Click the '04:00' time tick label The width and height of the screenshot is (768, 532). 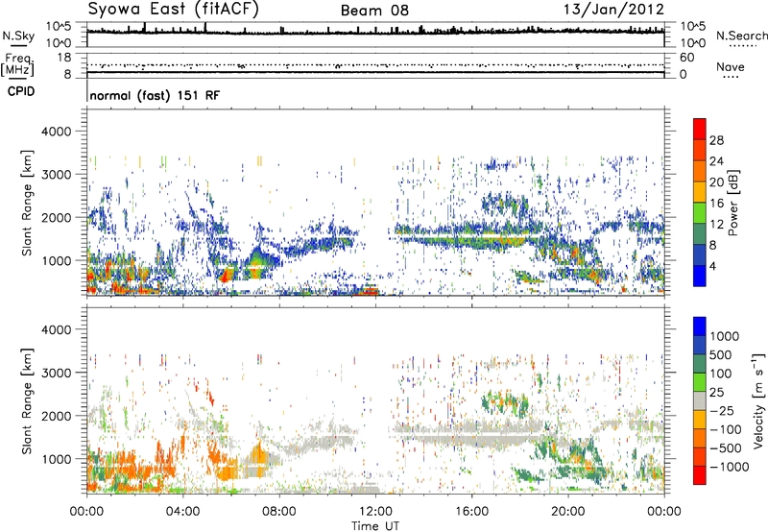[x=182, y=512]
